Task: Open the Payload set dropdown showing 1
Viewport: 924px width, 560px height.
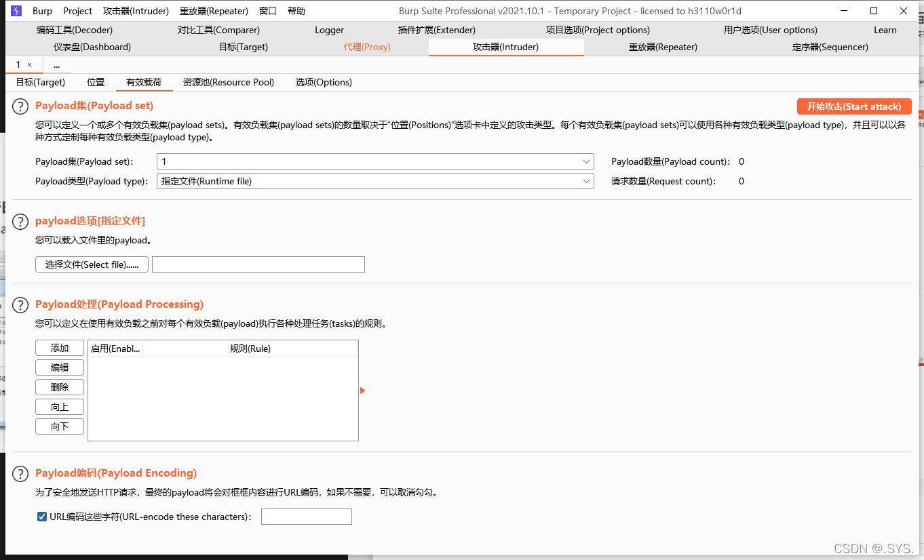Action: click(x=375, y=161)
